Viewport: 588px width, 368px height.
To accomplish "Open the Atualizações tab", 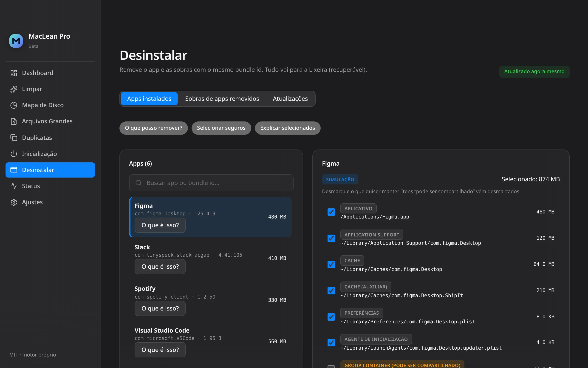I will (x=290, y=99).
